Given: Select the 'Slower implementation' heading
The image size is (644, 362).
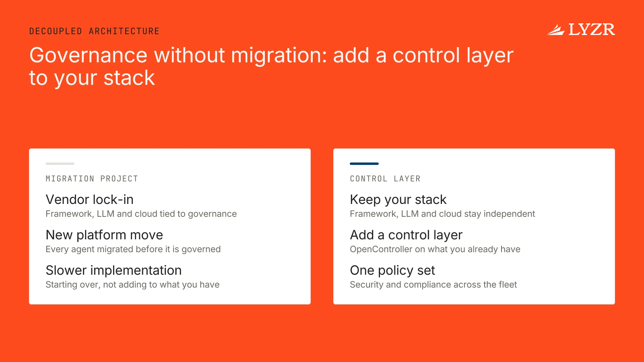Looking at the screenshot, I should pyautogui.click(x=114, y=270).
